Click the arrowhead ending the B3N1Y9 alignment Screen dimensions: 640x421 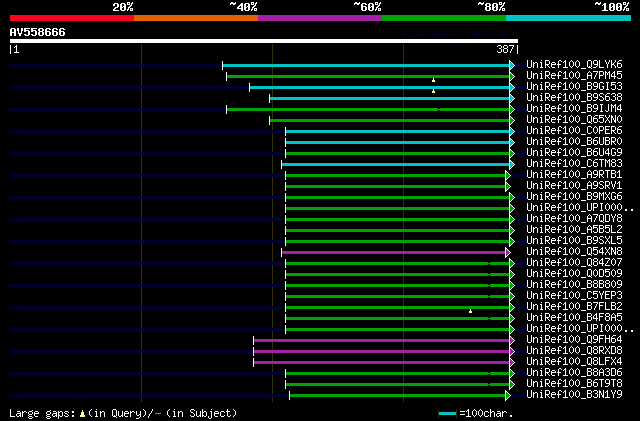pyautogui.click(x=508, y=396)
